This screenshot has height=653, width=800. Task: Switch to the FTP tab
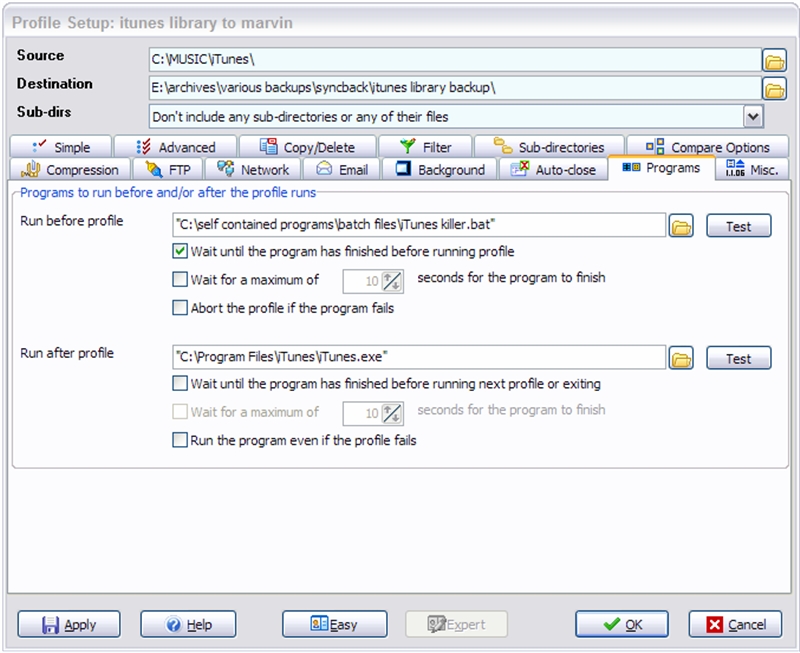(x=168, y=169)
